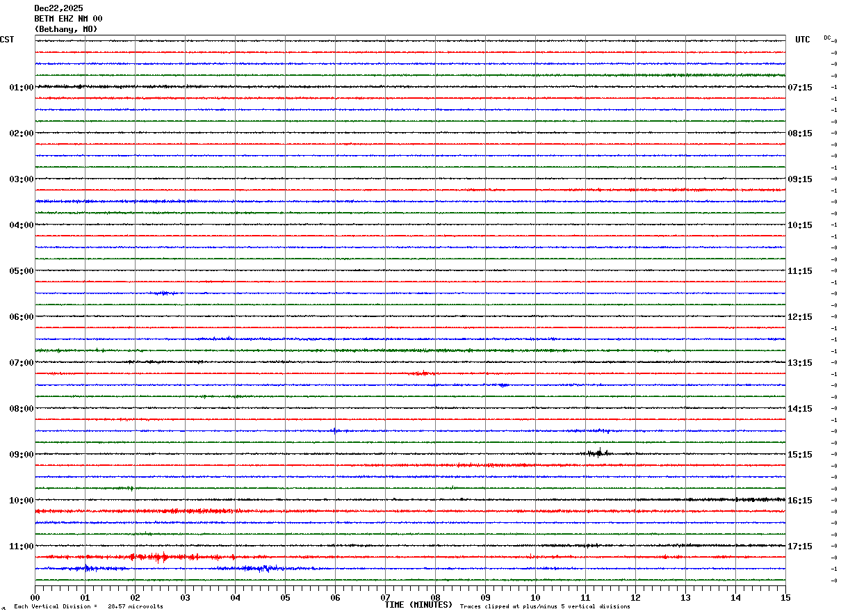This screenshot has width=841, height=616.
Task: Click the DC column header
Action: point(827,38)
